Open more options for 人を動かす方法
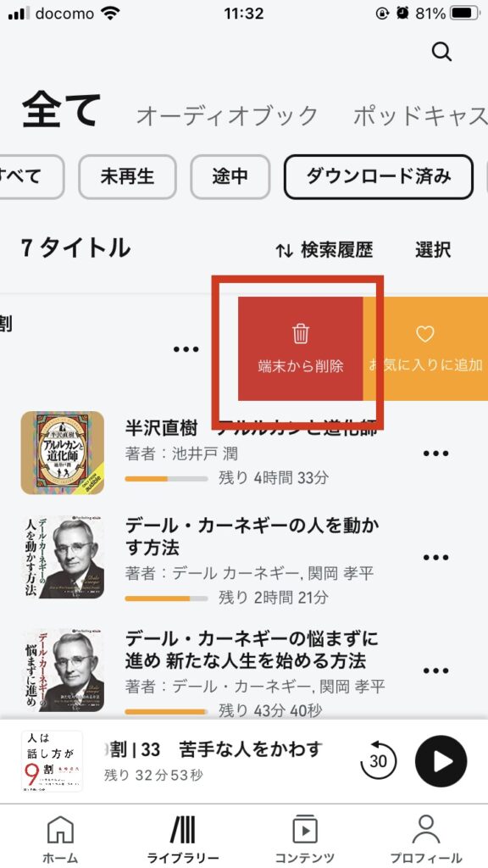 pyautogui.click(x=436, y=557)
